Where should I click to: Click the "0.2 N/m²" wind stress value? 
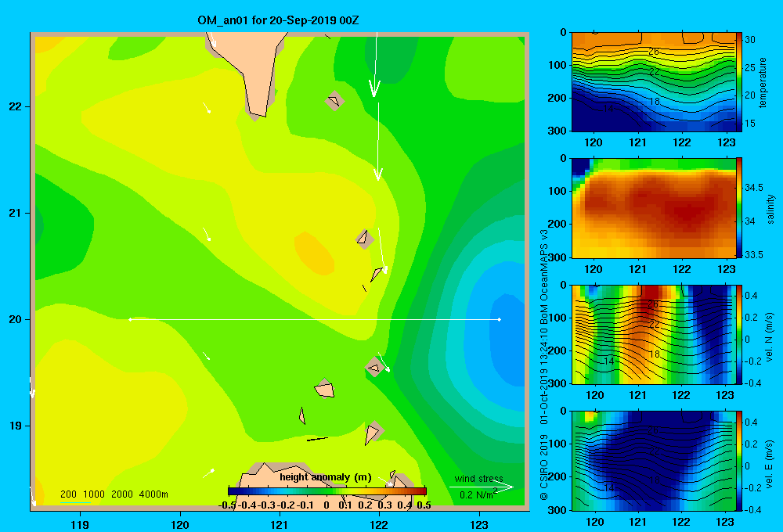478,494
